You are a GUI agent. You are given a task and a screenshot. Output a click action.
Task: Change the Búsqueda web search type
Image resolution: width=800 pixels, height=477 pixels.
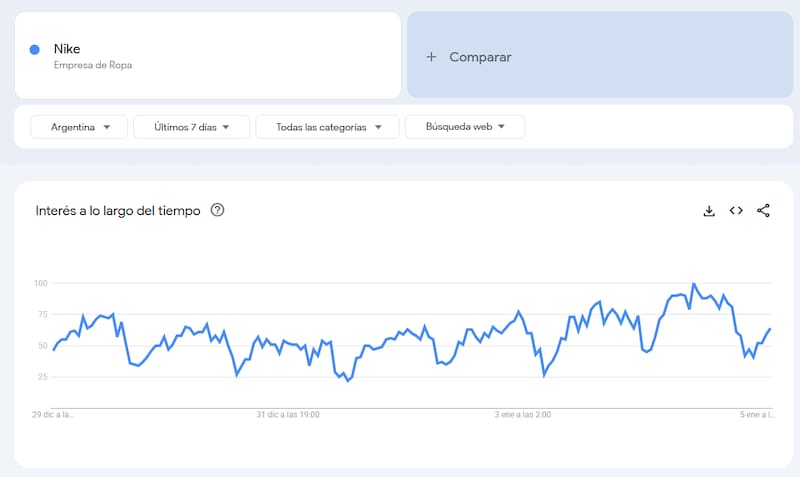click(x=465, y=127)
